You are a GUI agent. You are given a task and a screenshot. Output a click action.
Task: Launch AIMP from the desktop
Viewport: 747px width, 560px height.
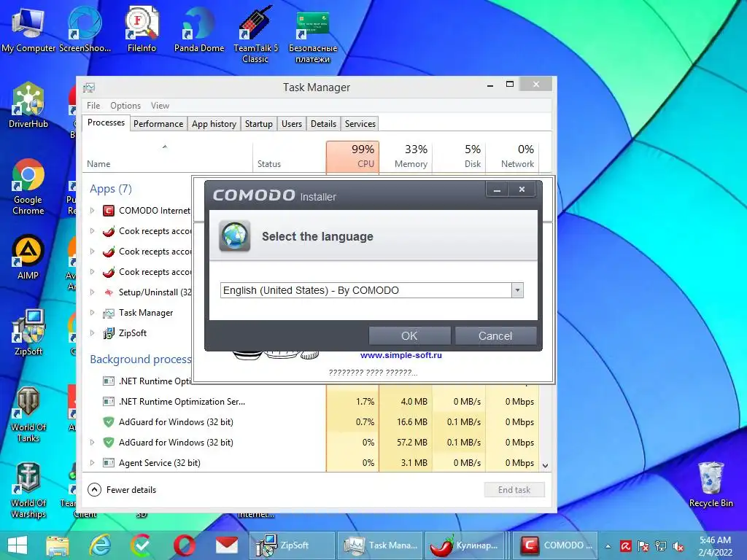coord(28,257)
